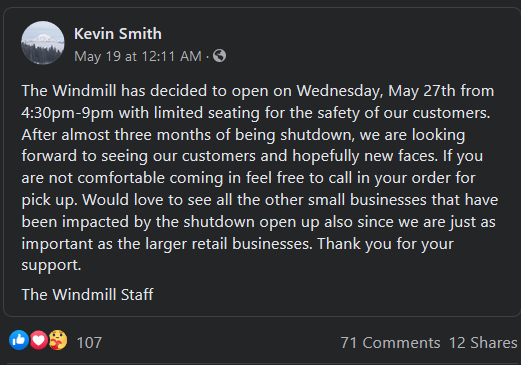Click the globe Public audience icon
Image resolution: width=521 pixels, height=365 pixels.
tap(219, 56)
